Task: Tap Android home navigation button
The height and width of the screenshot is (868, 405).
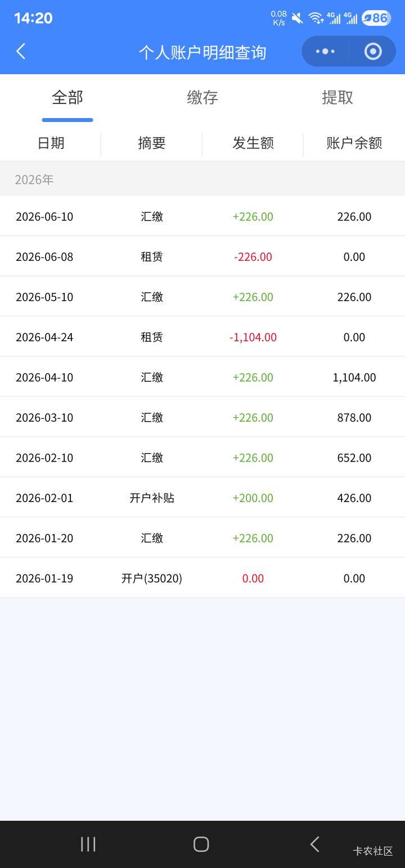Action: [201, 844]
